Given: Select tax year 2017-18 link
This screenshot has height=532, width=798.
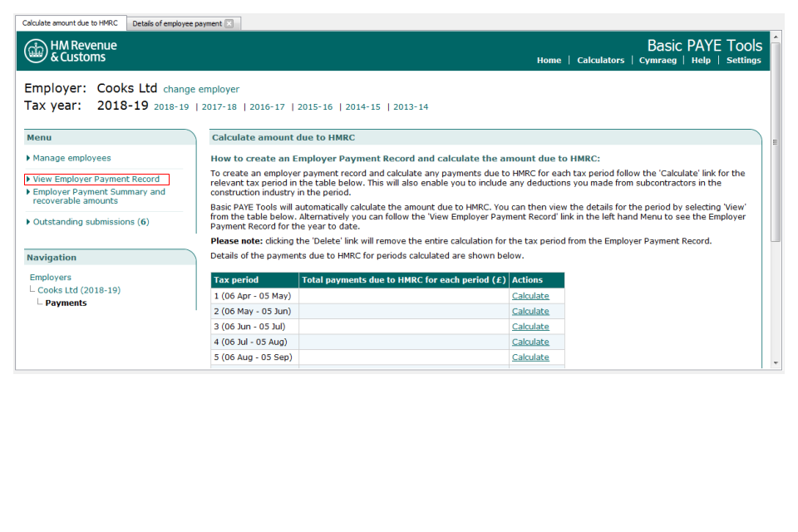Looking at the screenshot, I should pyautogui.click(x=219, y=107).
